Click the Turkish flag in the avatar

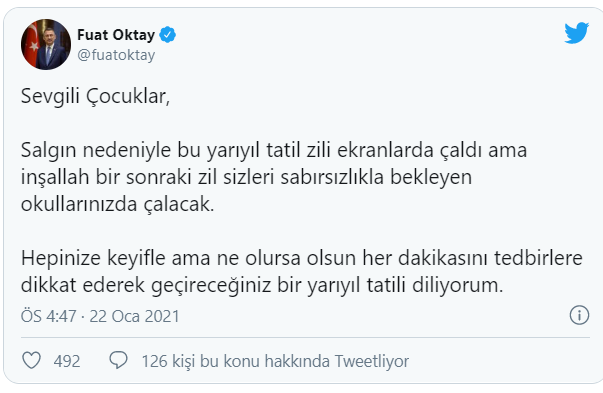click(x=33, y=42)
